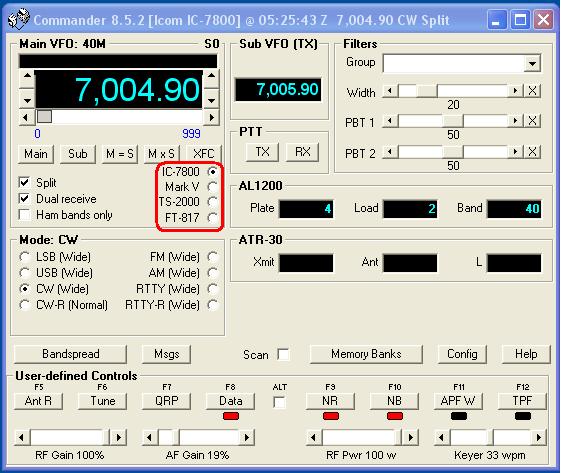This screenshot has width=562, height=473.
Task: Select the Mark V radio
Action: tap(213, 187)
